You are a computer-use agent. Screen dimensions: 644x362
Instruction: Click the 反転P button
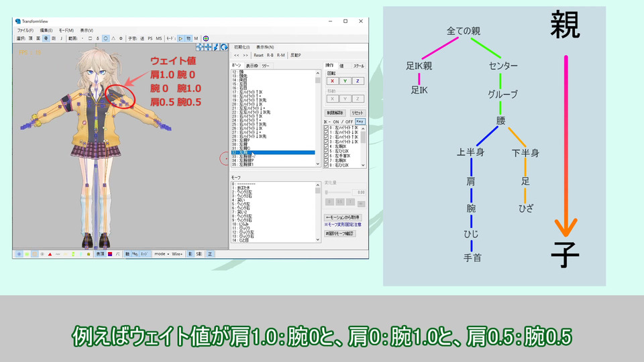coord(296,55)
